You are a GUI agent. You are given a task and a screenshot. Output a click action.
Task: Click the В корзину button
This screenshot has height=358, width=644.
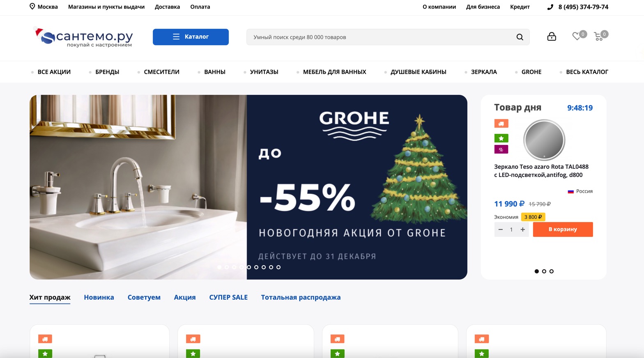tap(563, 229)
